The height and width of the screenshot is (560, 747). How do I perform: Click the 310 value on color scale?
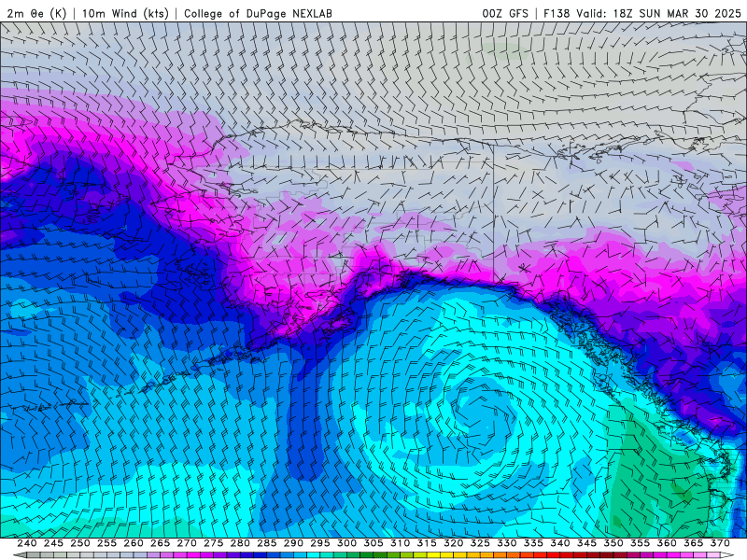(x=401, y=543)
